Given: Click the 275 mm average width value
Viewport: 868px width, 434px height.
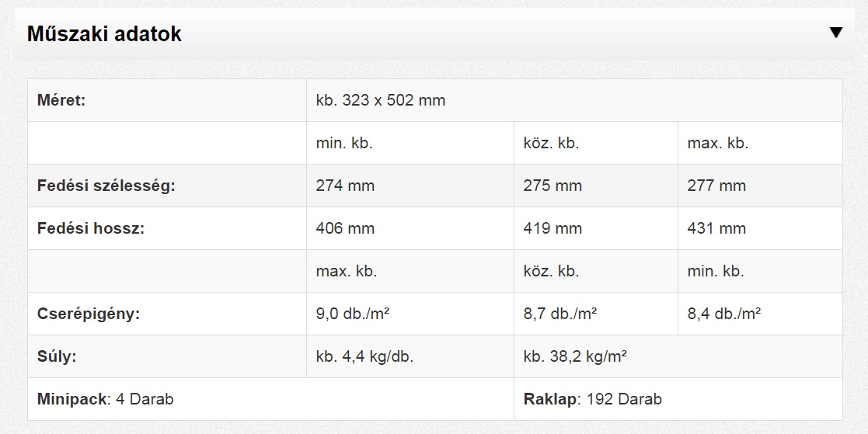Looking at the screenshot, I should [553, 186].
